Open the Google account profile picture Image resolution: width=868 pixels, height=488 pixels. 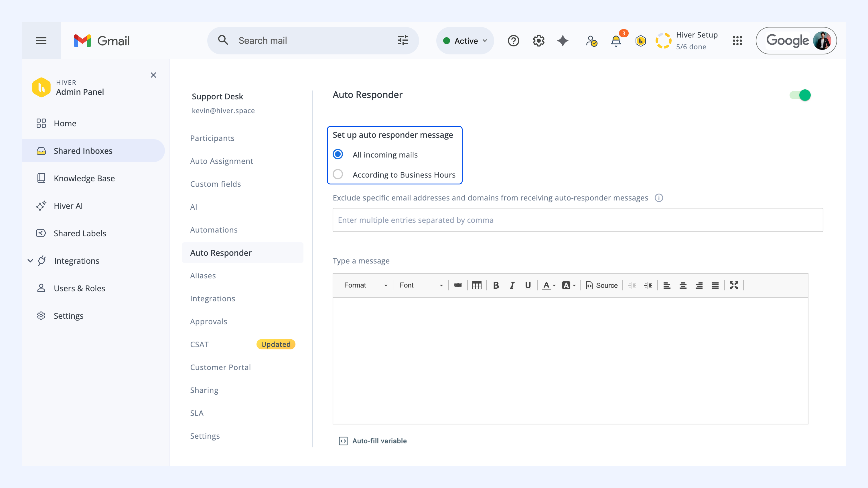point(822,40)
